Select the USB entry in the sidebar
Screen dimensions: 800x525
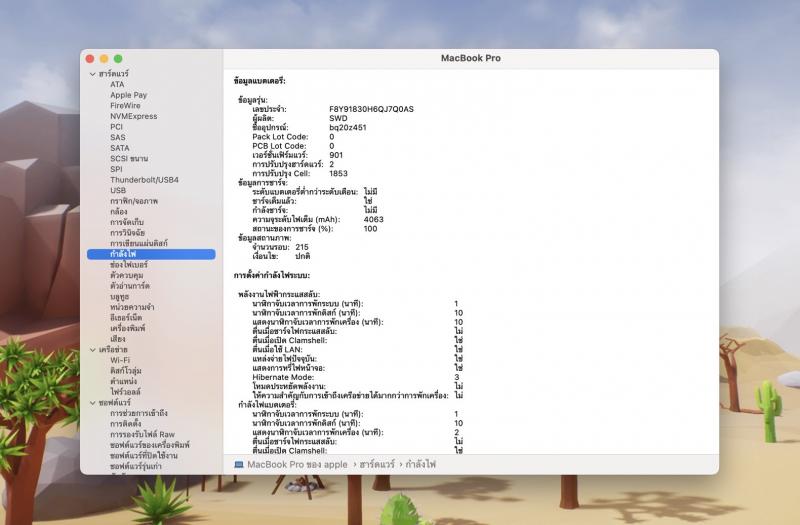(118, 190)
